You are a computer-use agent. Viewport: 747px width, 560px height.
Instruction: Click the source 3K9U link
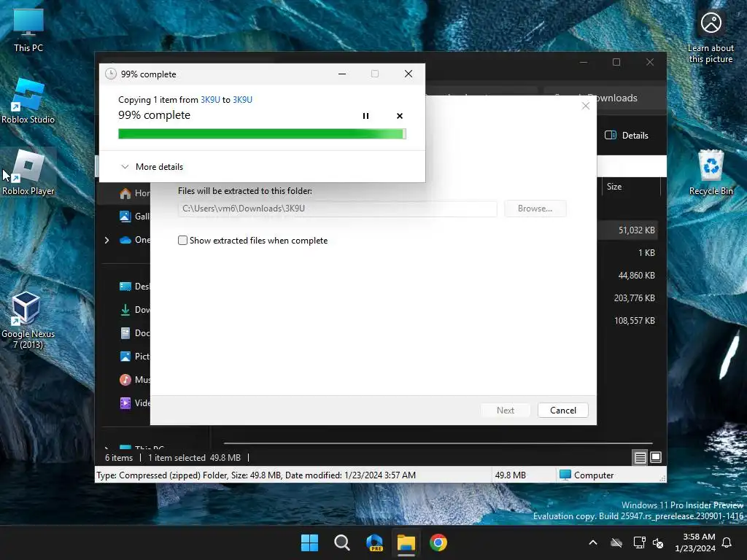pos(210,99)
